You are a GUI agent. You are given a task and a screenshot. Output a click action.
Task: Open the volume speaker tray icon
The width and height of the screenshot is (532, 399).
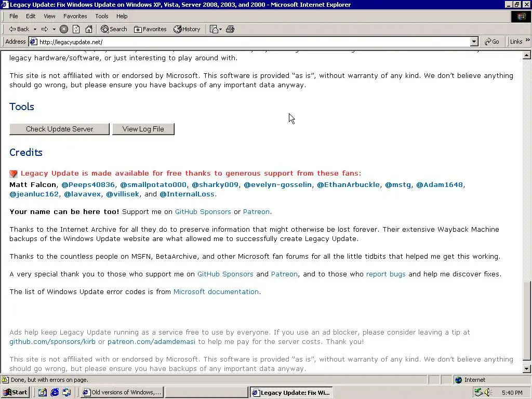click(487, 392)
